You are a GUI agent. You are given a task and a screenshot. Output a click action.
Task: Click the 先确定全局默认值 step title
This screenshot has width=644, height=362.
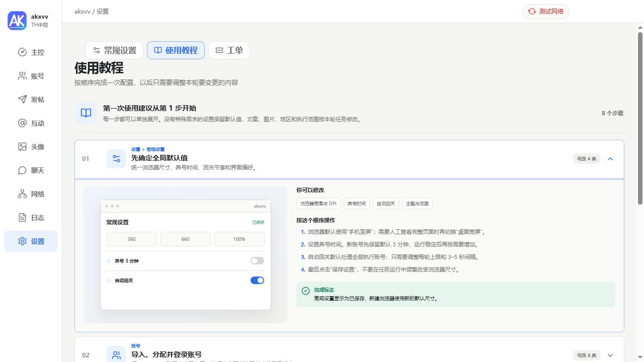pos(159,158)
